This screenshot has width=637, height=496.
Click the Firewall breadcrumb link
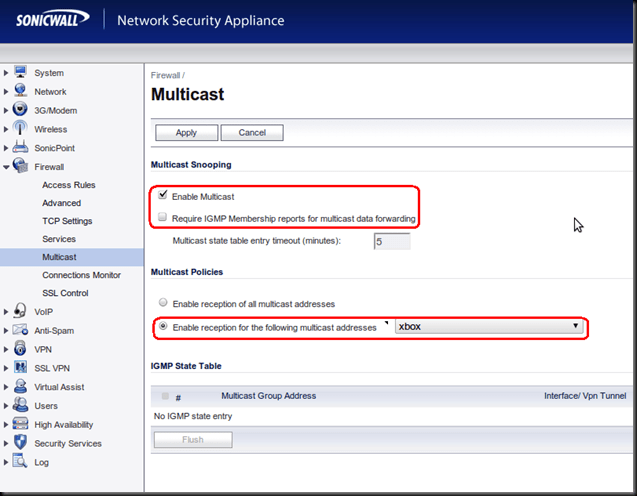(x=165, y=75)
